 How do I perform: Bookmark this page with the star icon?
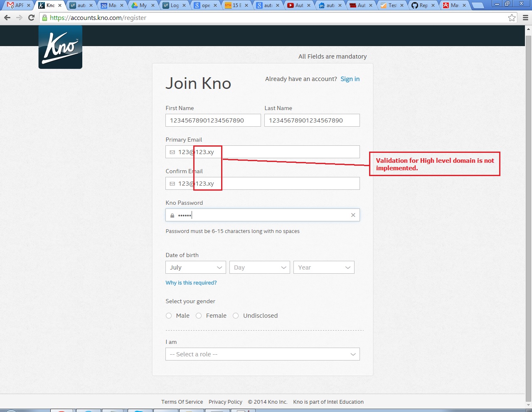pyautogui.click(x=512, y=17)
